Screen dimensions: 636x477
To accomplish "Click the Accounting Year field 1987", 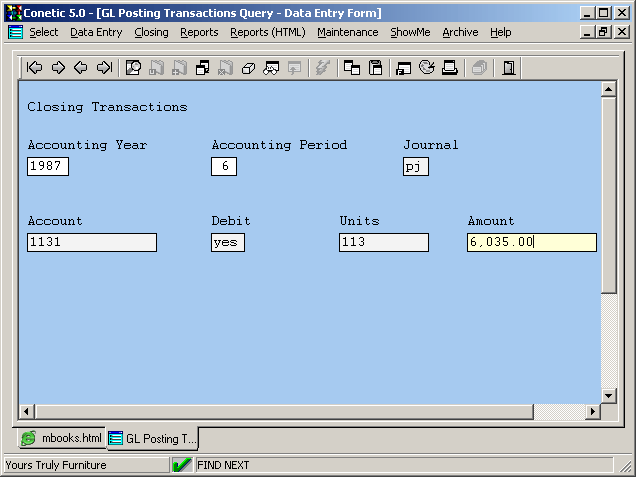I will (48, 166).
